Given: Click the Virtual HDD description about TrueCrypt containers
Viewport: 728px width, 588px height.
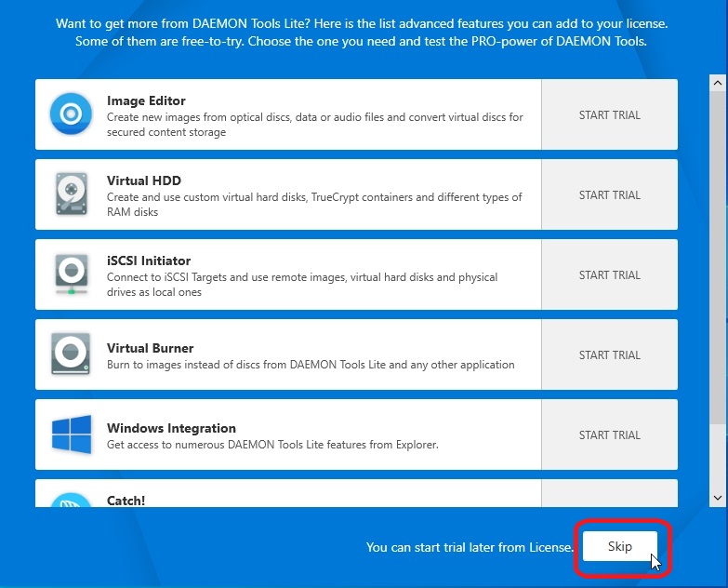Looking at the screenshot, I should pyautogui.click(x=314, y=205).
